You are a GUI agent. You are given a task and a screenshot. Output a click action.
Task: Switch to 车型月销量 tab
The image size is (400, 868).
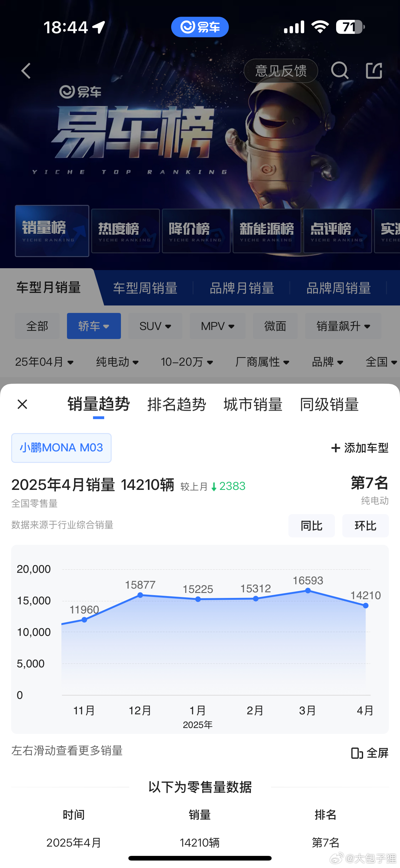coord(48,287)
